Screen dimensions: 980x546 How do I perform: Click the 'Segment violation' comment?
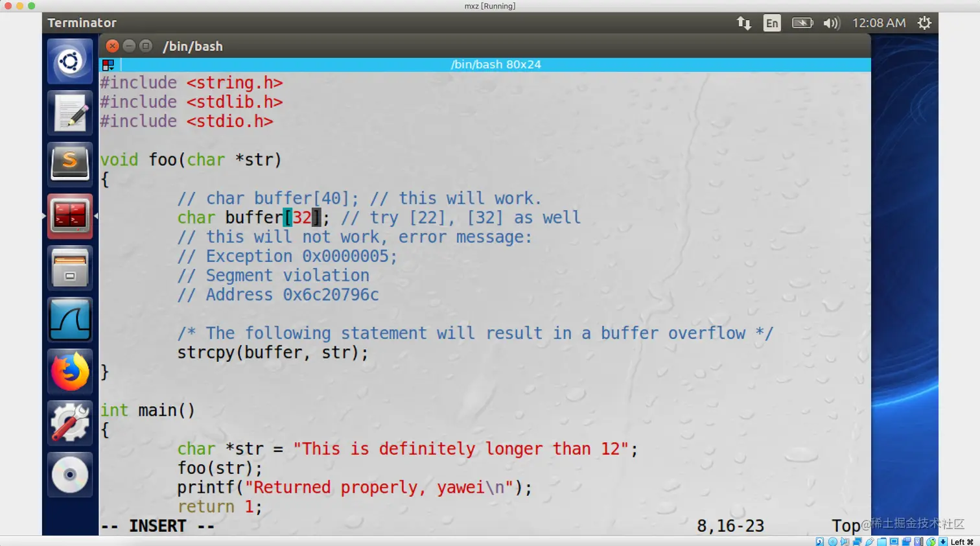point(274,276)
